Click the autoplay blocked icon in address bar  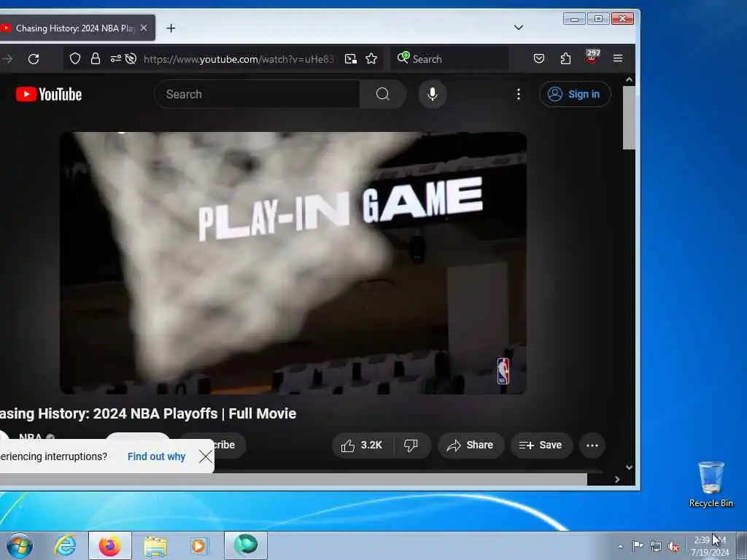pyautogui.click(x=131, y=58)
